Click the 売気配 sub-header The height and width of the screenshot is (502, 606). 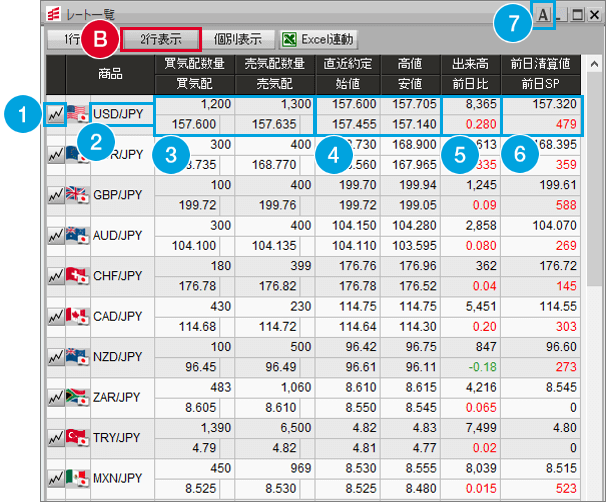coord(275,84)
